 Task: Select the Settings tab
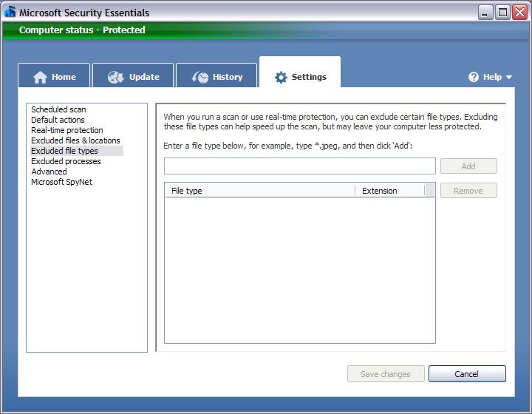300,72
